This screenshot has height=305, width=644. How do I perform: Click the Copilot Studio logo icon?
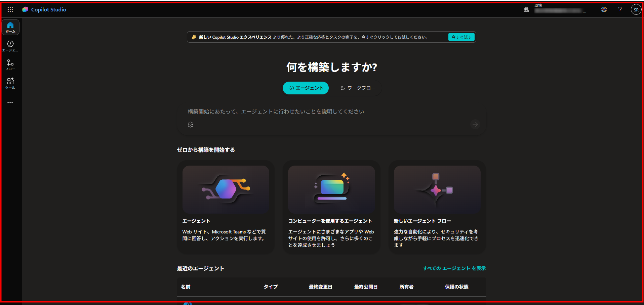[25, 9]
